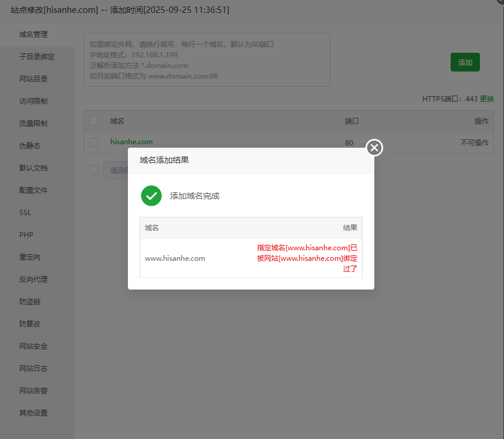Open the hisanhe.com domain link
The height and width of the screenshot is (439, 504).
(131, 141)
